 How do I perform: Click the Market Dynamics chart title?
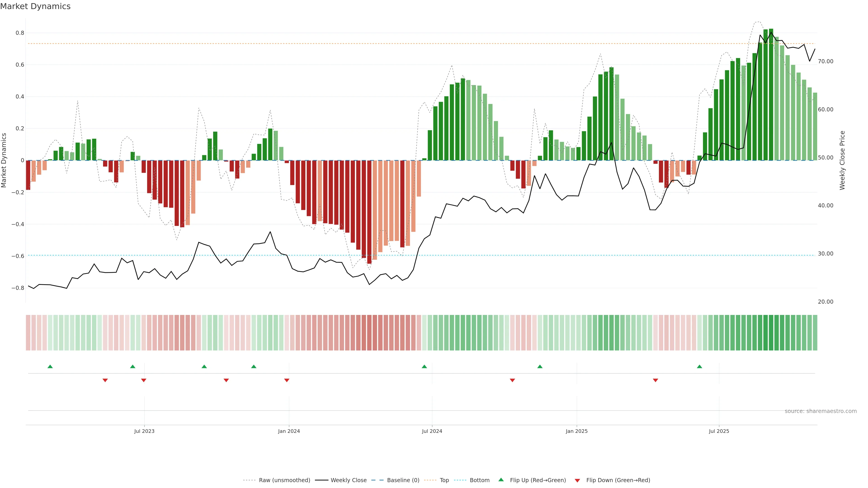(35, 6)
